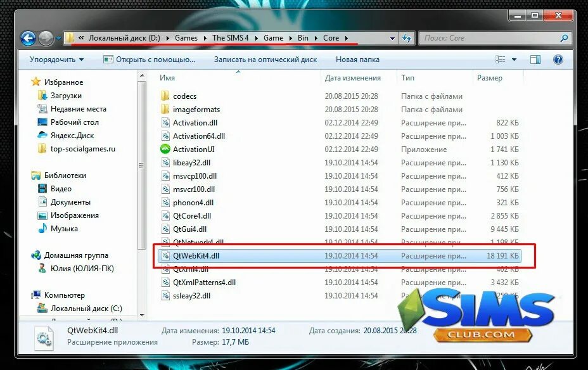Select the ActivationUI application icon
588x370 pixels.
(x=165, y=149)
